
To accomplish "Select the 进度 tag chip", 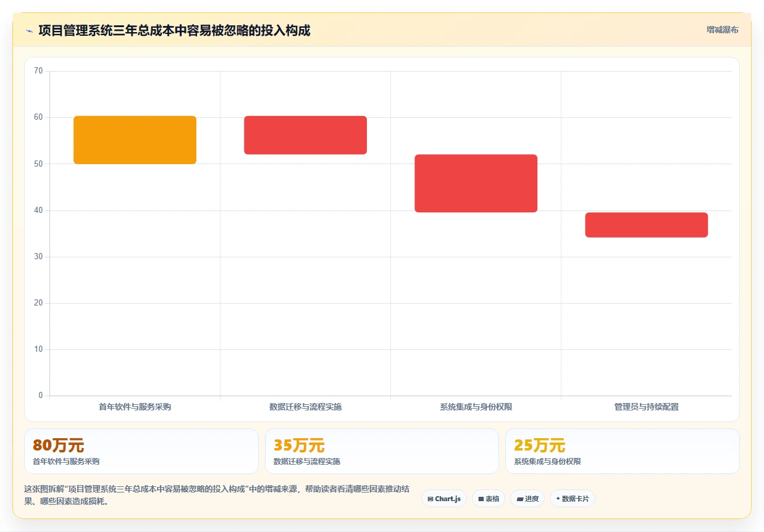I will pos(527,499).
